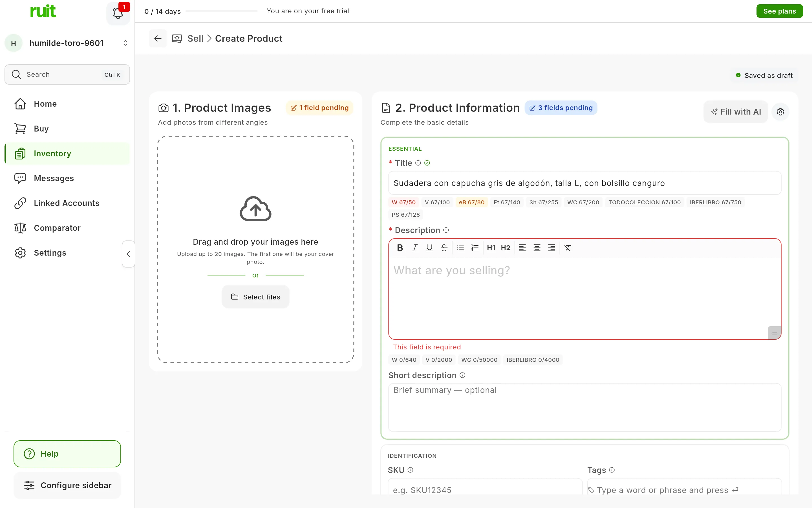Viewport: 812px width, 508px height.
Task: Open Settings in sidebar
Action: [67, 253]
